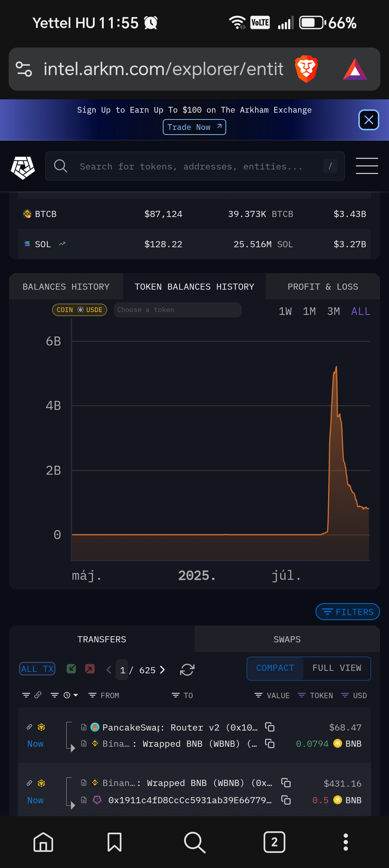
Task: Switch to the Swaps tab
Action: [287, 639]
